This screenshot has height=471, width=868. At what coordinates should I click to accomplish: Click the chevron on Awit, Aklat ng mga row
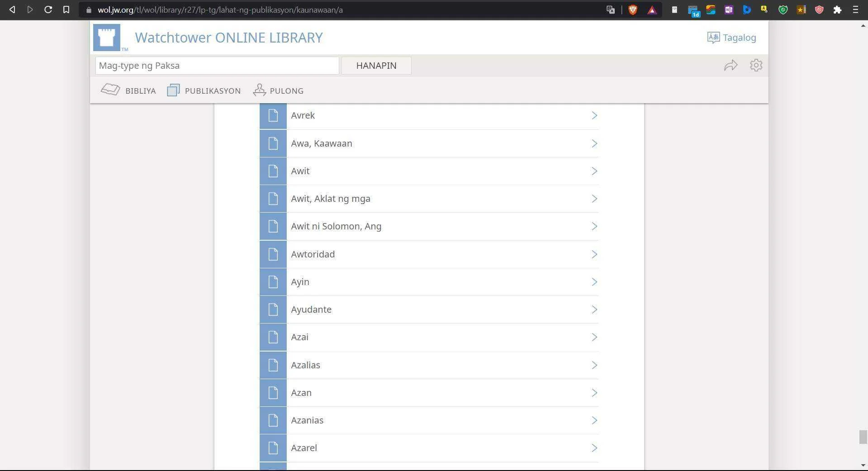tap(594, 199)
